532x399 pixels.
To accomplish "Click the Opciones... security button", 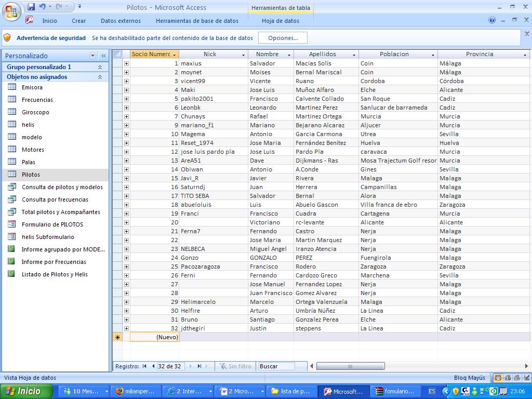I will click(283, 38).
